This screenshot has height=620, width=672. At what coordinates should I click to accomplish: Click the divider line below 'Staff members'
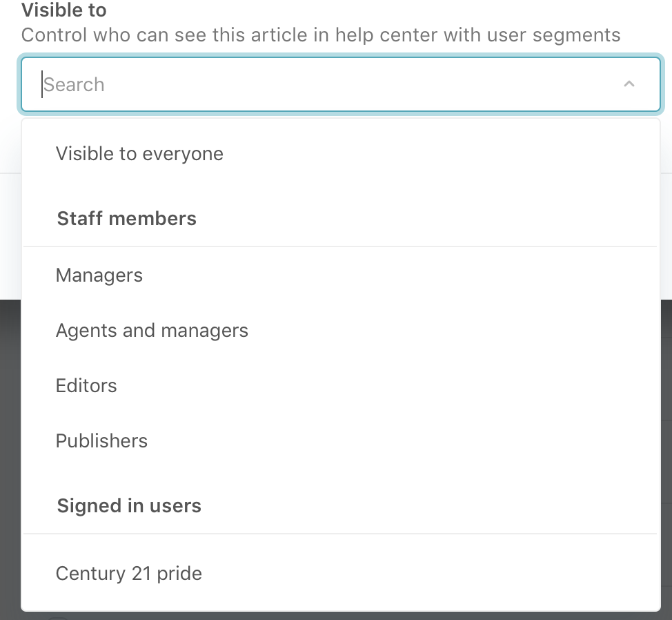click(x=339, y=246)
